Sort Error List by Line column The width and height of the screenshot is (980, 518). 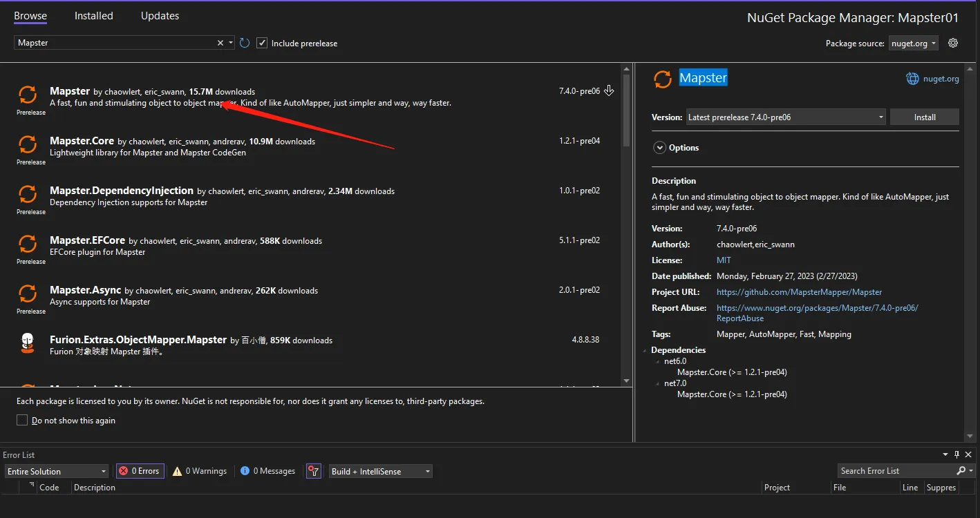(x=910, y=488)
